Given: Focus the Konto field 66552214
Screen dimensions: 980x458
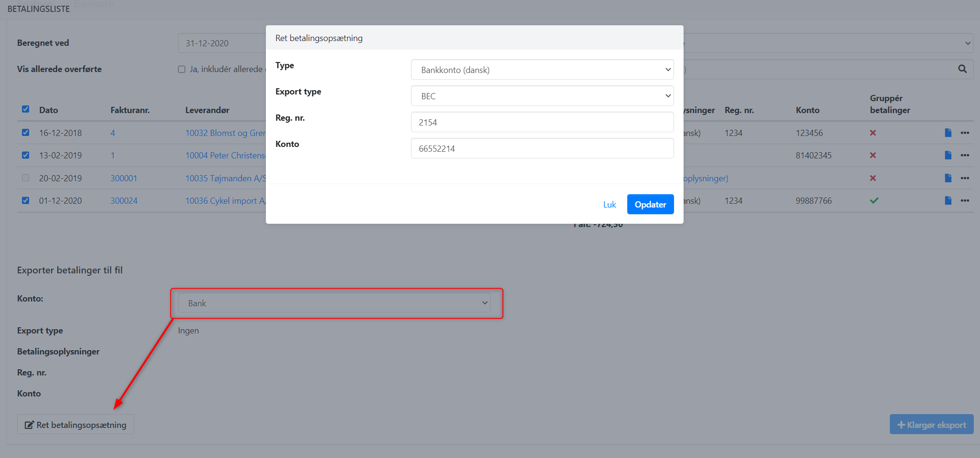Looking at the screenshot, I should (542, 148).
